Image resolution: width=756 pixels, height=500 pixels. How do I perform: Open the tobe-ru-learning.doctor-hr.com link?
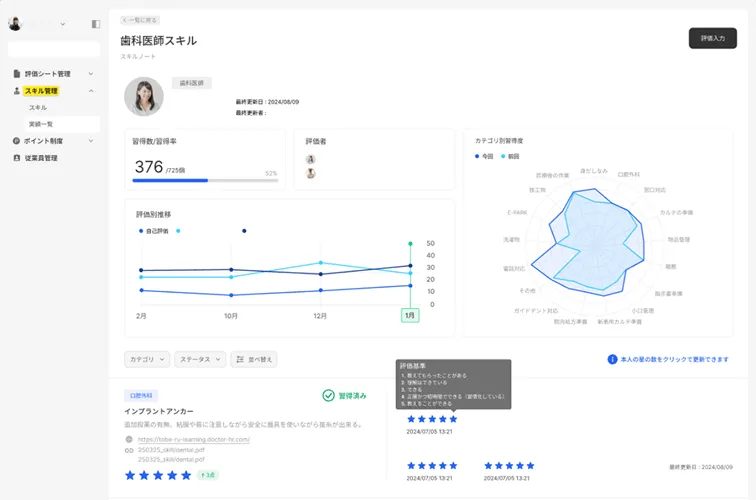(x=194, y=439)
